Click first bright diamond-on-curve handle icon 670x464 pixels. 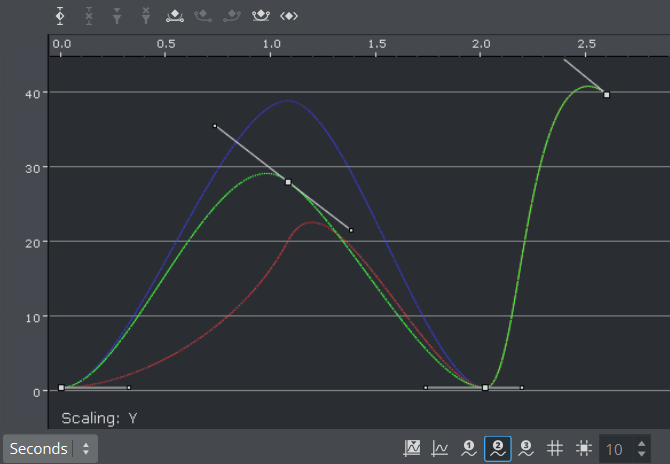pyautogui.click(x=175, y=16)
